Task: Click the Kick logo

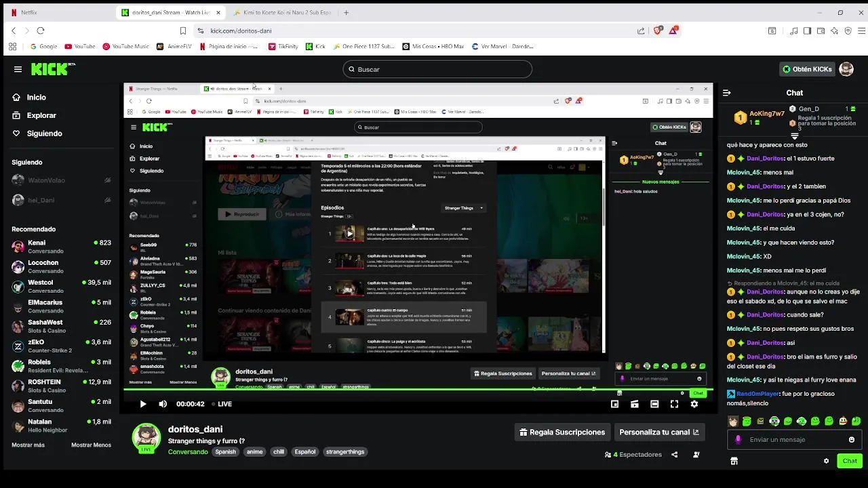Action: 53,69
